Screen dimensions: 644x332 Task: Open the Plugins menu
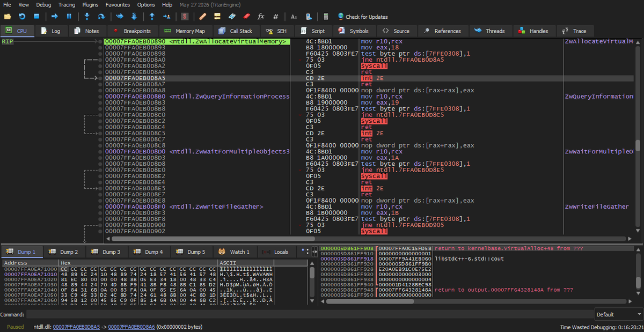[90, 4]
